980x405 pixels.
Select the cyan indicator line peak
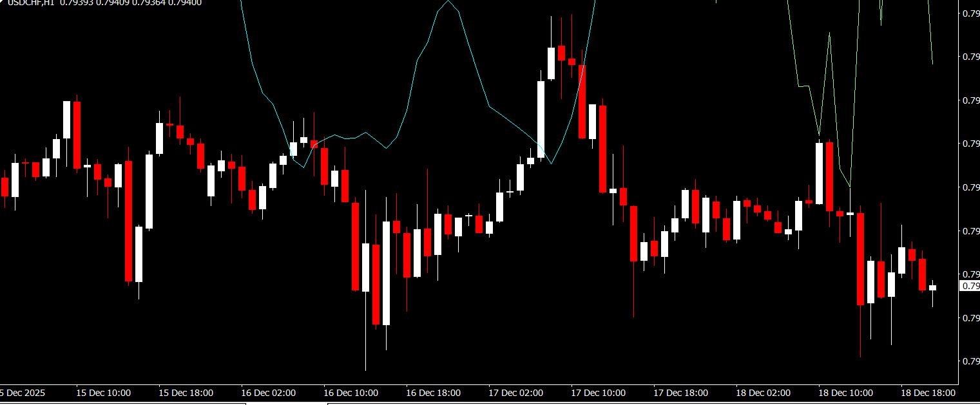pyautogui.click(x=448, y=2)
